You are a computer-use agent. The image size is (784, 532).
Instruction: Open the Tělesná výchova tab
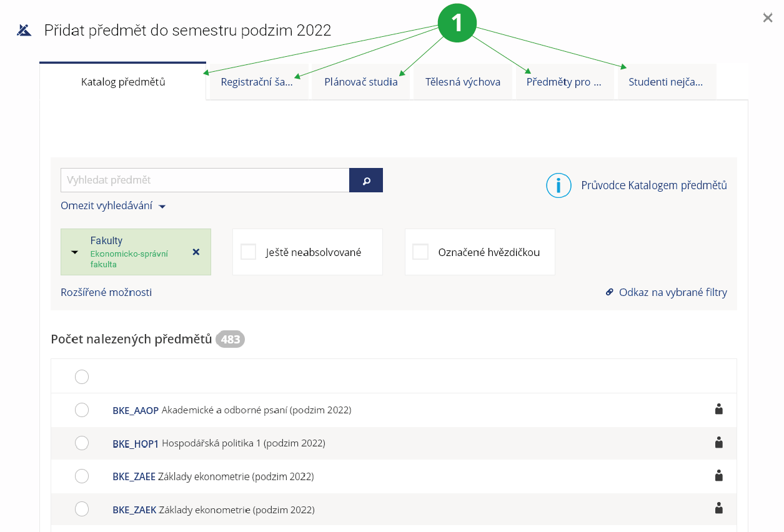pos(462,82)
